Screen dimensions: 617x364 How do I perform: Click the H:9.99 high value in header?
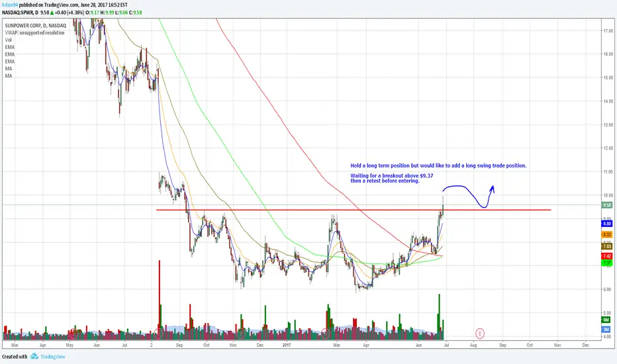click(x=107, y=13)
